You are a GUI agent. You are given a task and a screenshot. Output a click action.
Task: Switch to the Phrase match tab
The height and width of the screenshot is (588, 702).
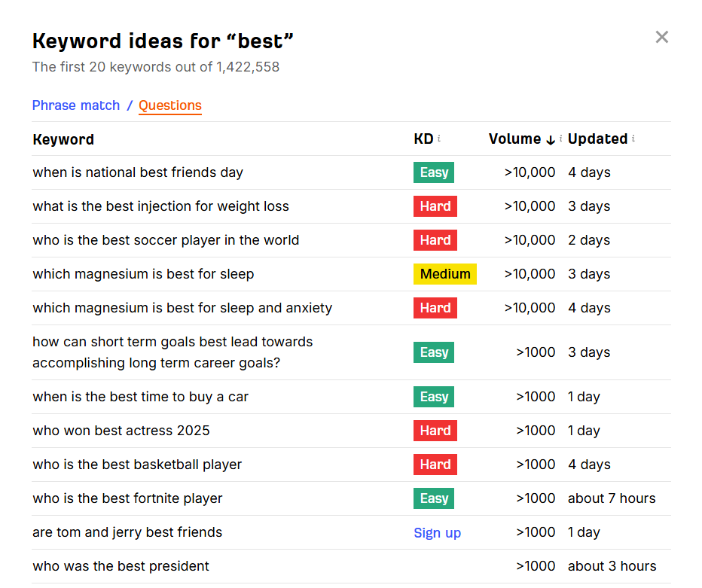tap(76, 105)
